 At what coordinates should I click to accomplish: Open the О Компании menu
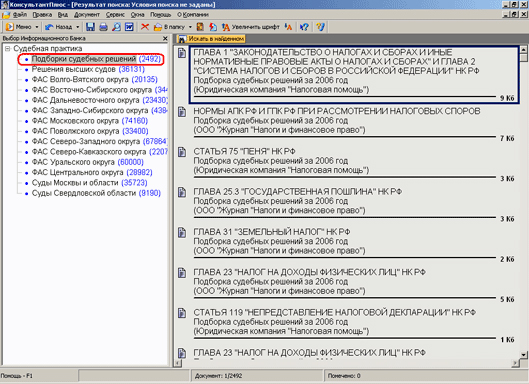[193, 15]
